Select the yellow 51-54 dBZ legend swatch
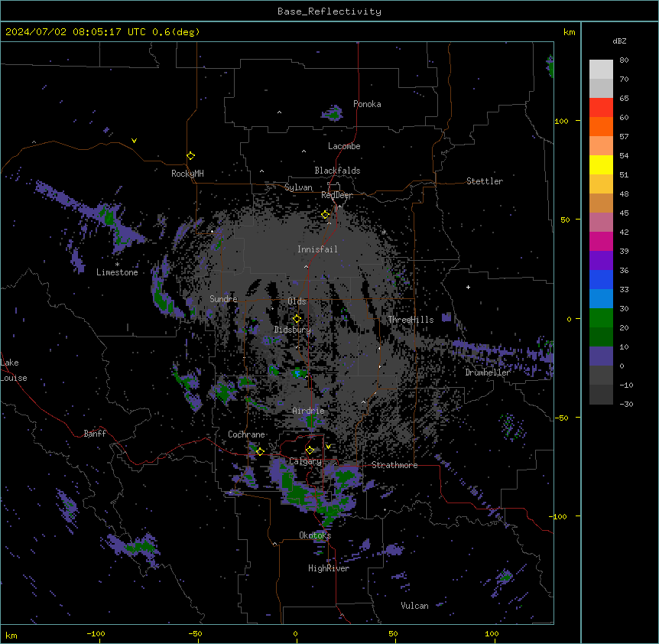659x644 pixels. pyautogui.click(x=601, y=164)
